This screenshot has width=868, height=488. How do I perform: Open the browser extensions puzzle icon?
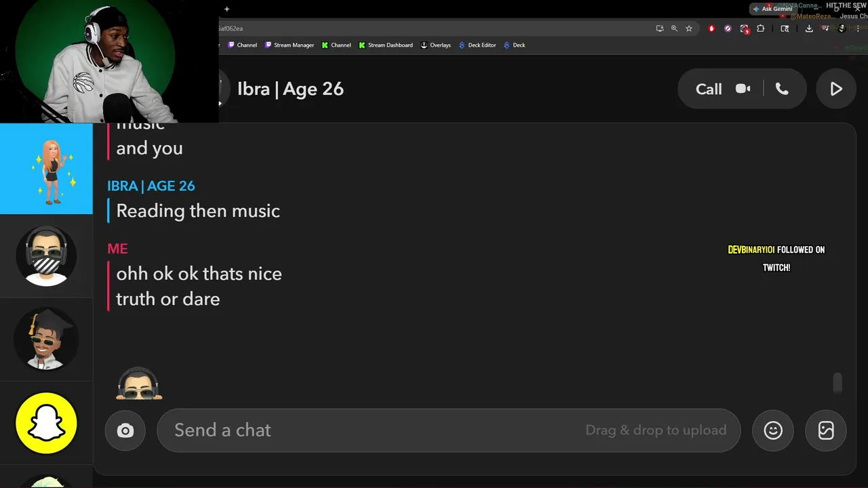pyautogui.click(x=760, y=28)
